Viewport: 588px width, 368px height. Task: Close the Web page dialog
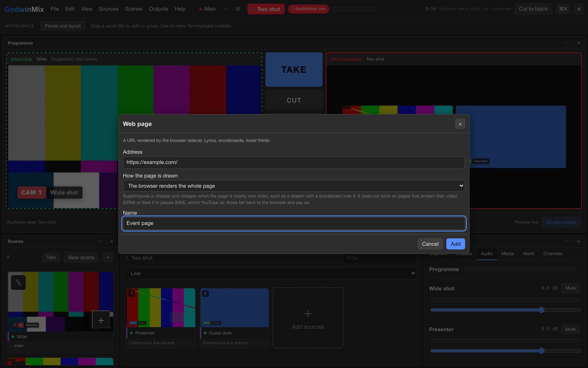click(460, 124)
